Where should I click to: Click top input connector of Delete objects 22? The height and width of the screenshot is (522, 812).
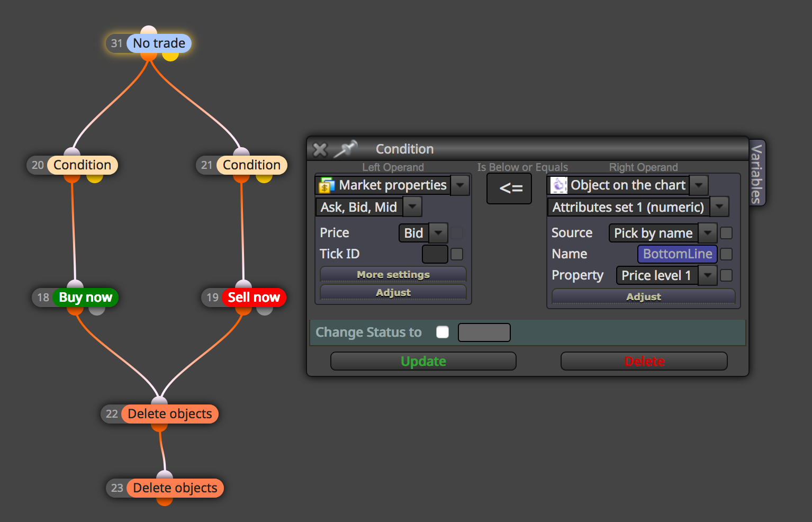pos(159,401)
